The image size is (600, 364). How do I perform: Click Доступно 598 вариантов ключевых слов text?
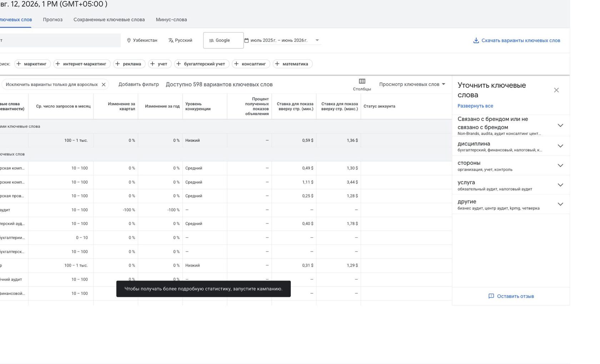[219, 85]
